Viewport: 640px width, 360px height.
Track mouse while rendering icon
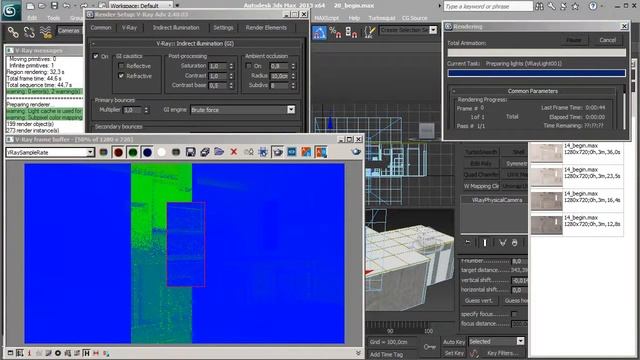[x=263, y=152]
